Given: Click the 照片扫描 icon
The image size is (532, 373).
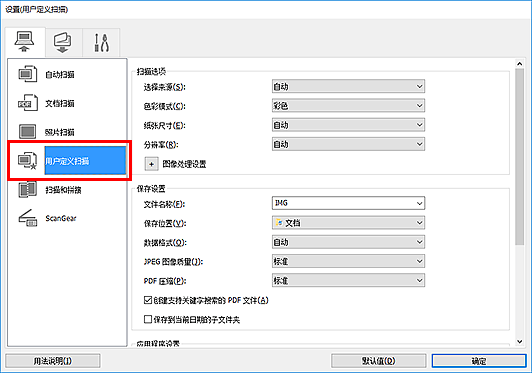Looking at the screenshot, I should tap(27, 132).
